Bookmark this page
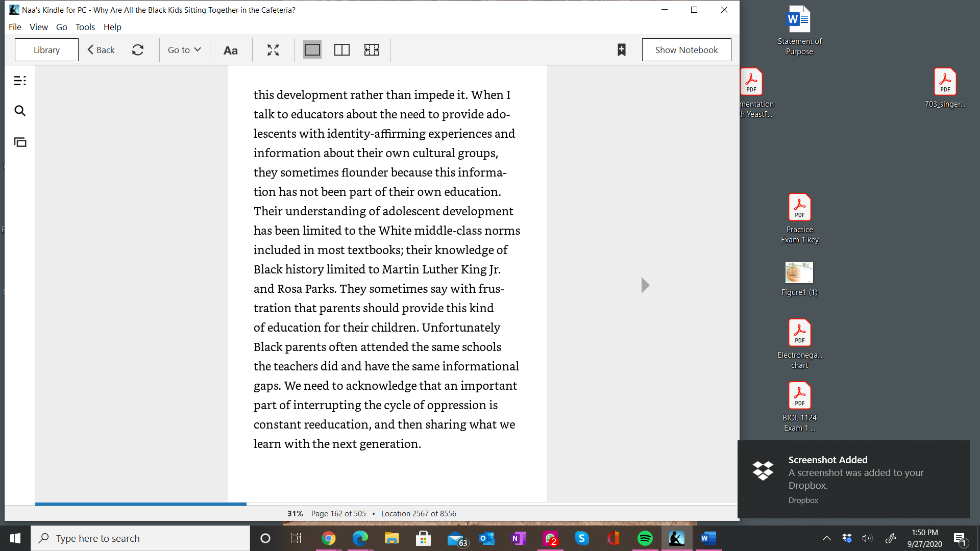Viewport: 980px width, 551px height. [x=621, y=50]
